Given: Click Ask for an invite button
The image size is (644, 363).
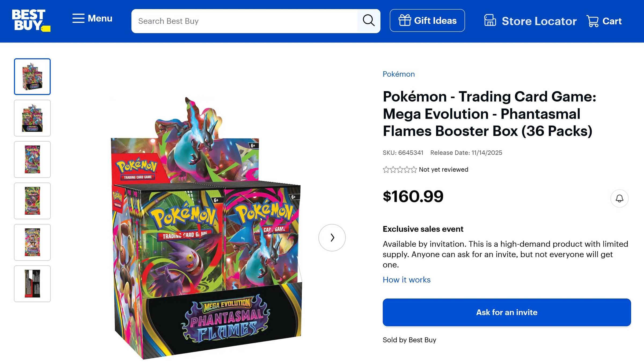Looking at the screenshot, I should point(507,312).
